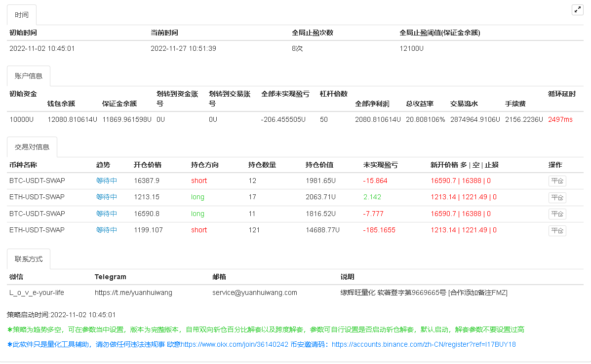Open the 联系方式 tab
This screenshot has width=591, height=364.
(29, 259)
